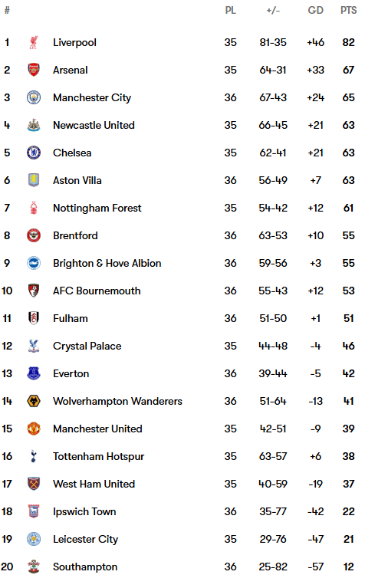The height and width of the screenshot is (588, 365).
Task: Open the Nottingham Forest team link
Action: pos(97,208)
